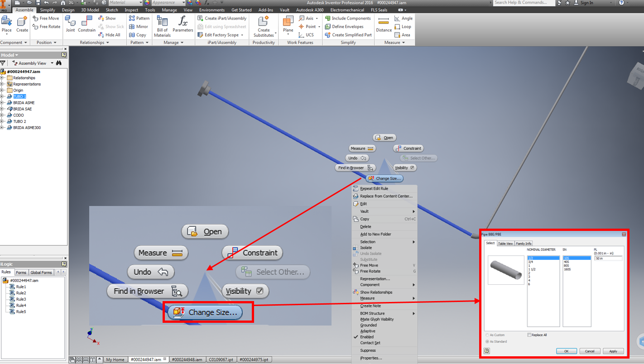Viewport: 644px width, 364px height.
Task: Select the 40S schedule in the SN list
Action: [x=577, y=262]
